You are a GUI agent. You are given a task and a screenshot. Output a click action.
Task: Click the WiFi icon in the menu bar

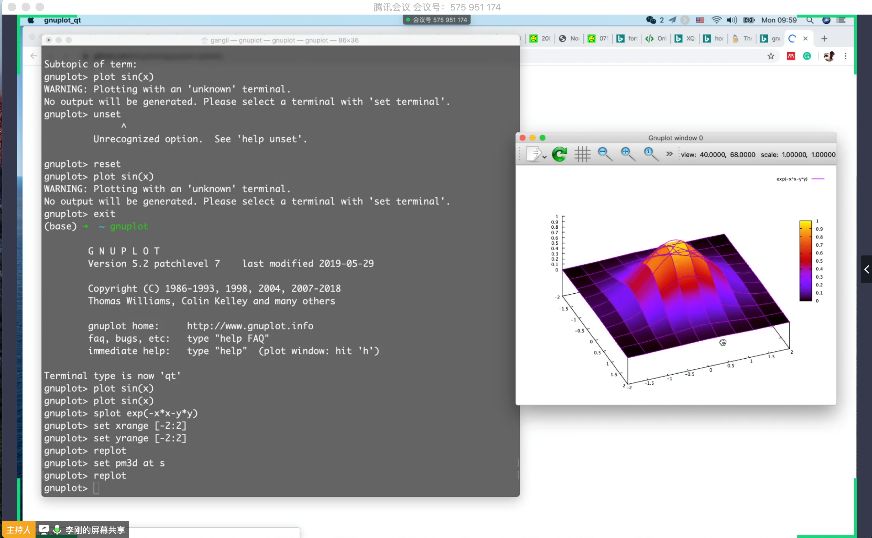pyautogui.click(x=717, y=19)
